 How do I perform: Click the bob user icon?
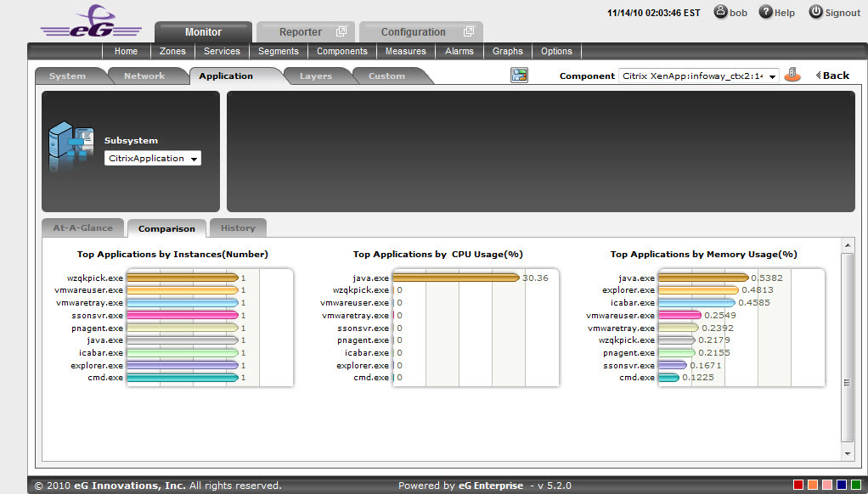click(720, 12)
